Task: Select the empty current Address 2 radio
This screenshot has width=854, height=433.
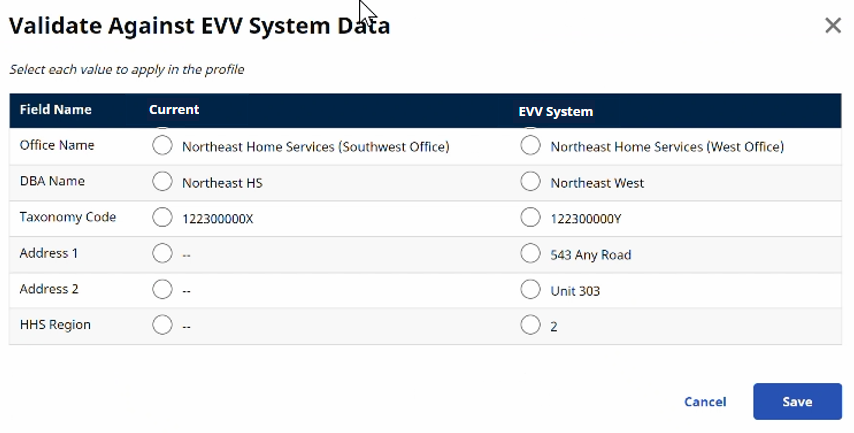Action: pyautogui.click(x=162, y=290)
